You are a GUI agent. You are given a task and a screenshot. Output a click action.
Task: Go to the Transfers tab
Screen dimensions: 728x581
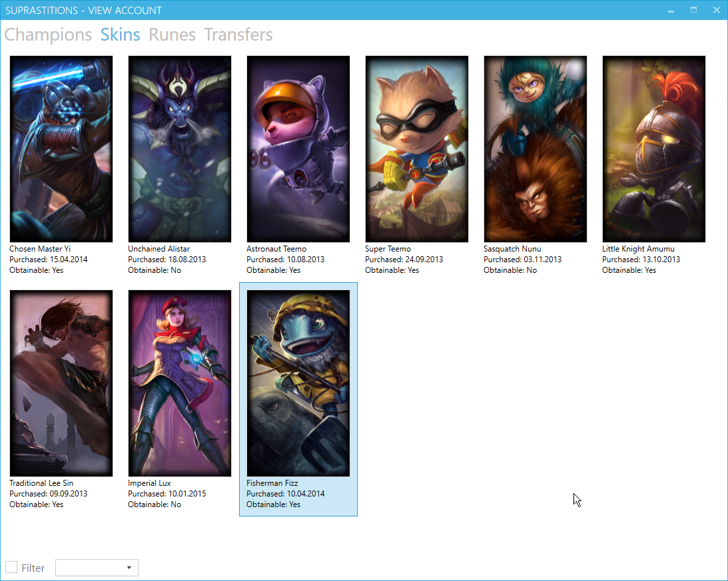pyautogui.click(x=238, y=35)
